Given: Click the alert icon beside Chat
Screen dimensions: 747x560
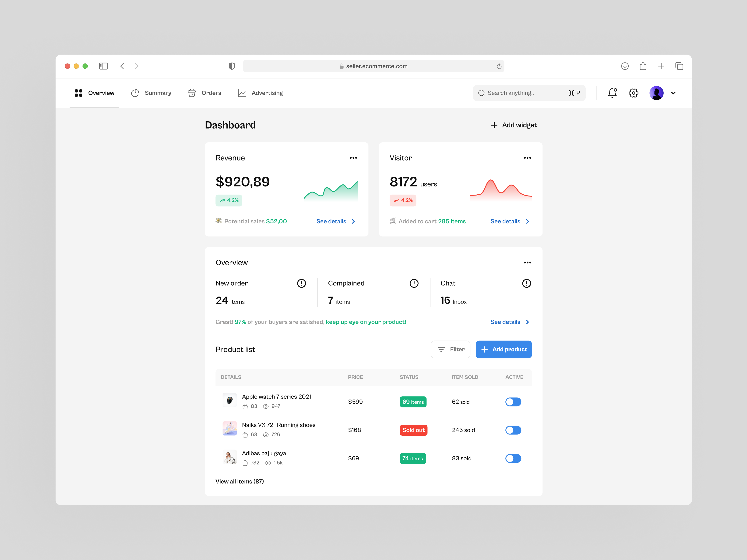Looking at the screenshot, I should [526, 283].
